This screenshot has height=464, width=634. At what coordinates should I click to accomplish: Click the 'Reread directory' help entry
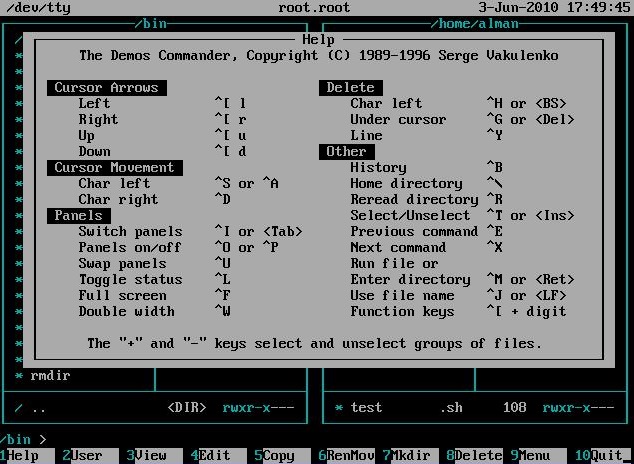click(414, 200)
